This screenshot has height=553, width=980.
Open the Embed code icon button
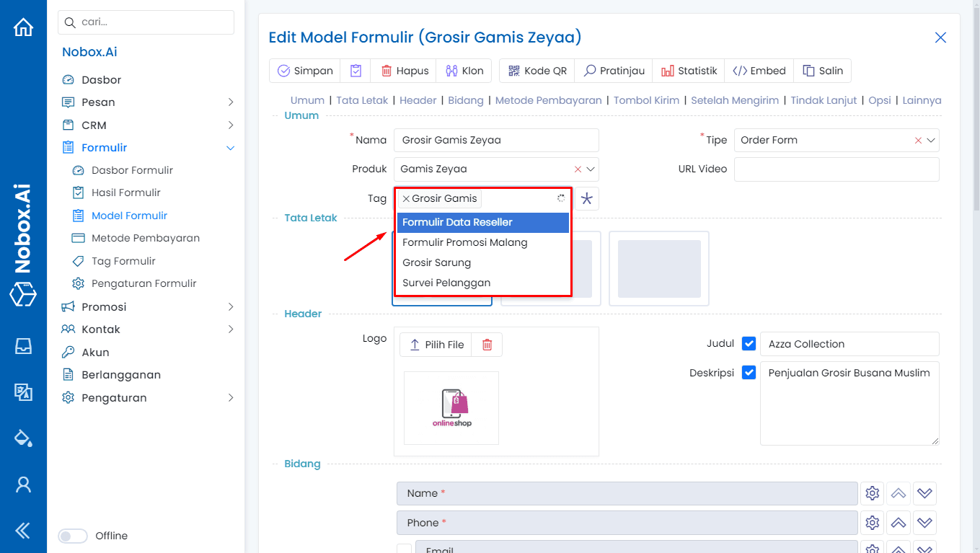click(x=738, y=71)
